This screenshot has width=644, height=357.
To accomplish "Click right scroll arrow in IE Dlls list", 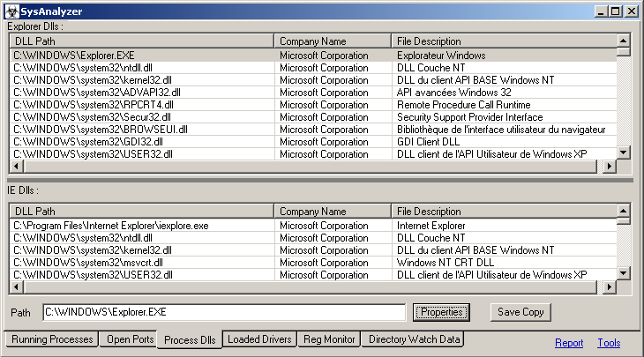I will tap(609, 286).
